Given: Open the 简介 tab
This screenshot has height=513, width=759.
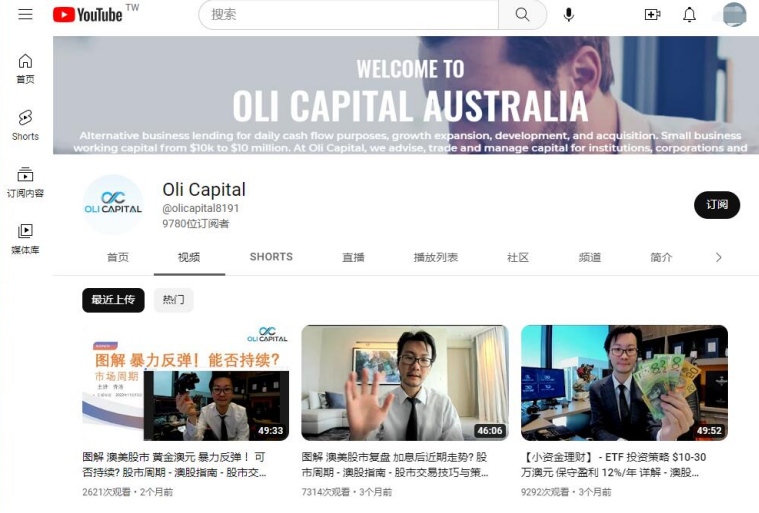Looking at the screenshot, I should coord(661,257).
